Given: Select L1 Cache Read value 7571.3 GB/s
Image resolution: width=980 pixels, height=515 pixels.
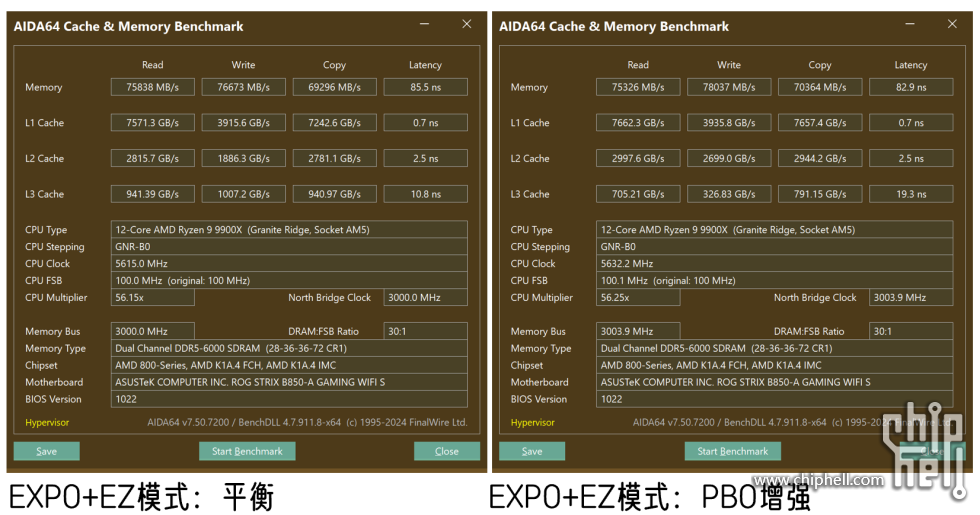Looking at the screenshot, I should [x=152, y=122].
